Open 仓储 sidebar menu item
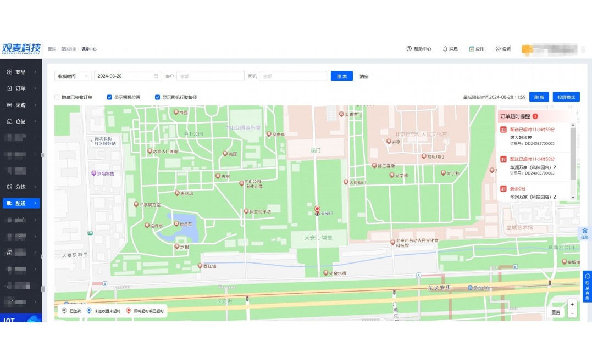Viewport: 592px width, 364px height. pos(21,121)
